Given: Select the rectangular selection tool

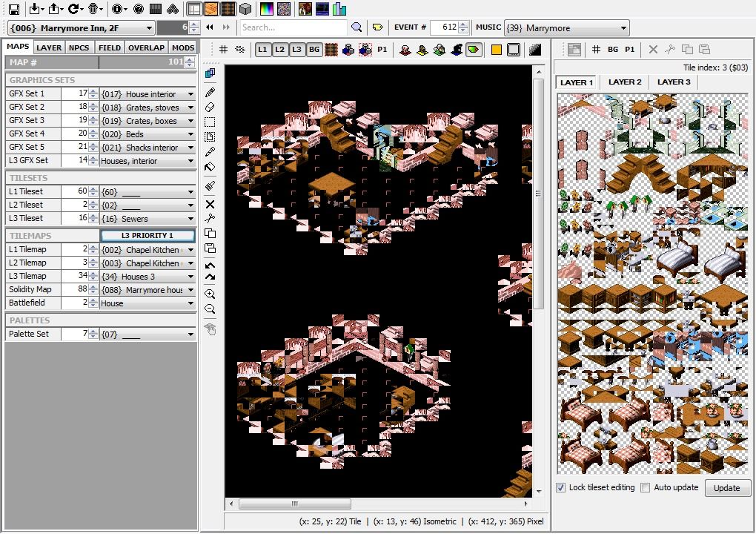Looking at the screenshot, I should (210, 122).
